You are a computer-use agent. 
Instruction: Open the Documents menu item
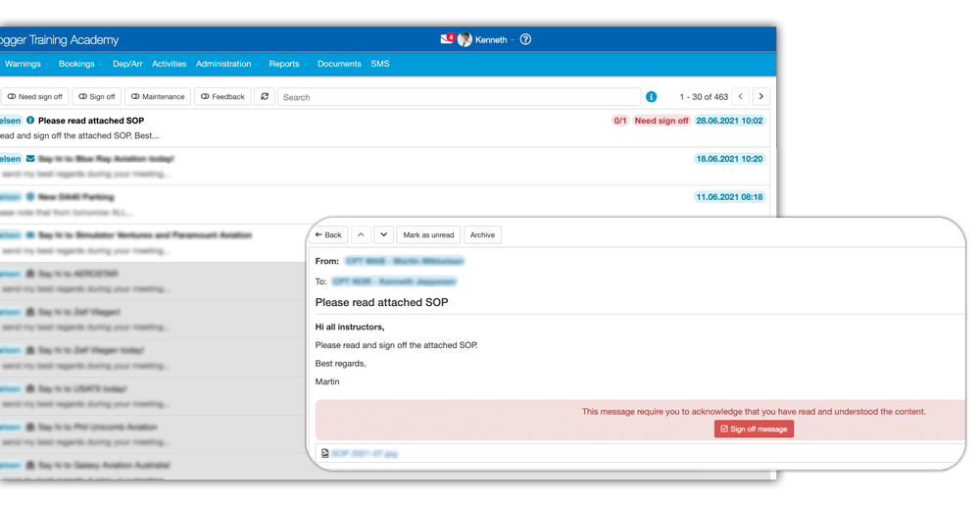click(x=339, y=64)
